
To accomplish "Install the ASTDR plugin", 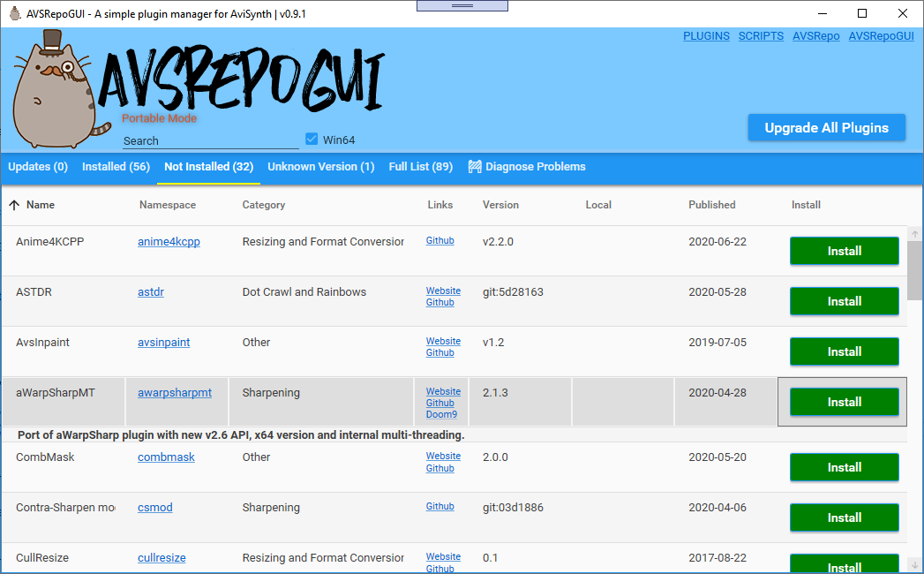I will (844, 301).
